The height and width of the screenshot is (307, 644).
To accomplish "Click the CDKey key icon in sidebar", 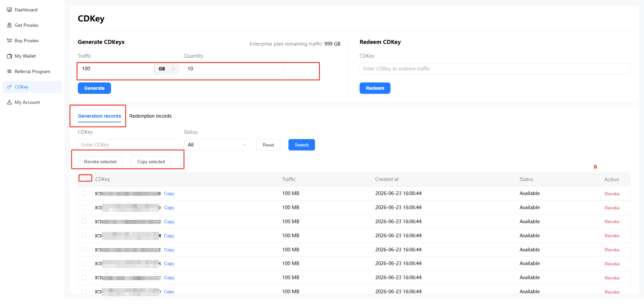I will coord(9,87).
